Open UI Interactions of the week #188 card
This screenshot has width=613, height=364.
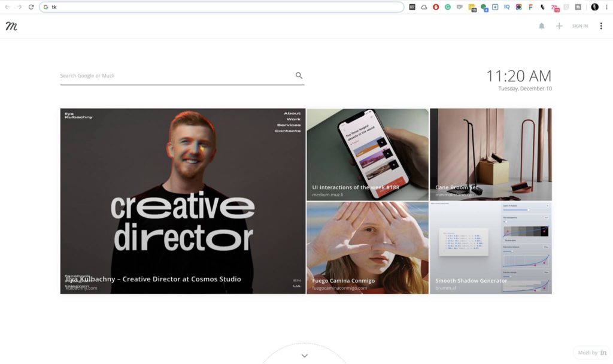coord(368,154)
